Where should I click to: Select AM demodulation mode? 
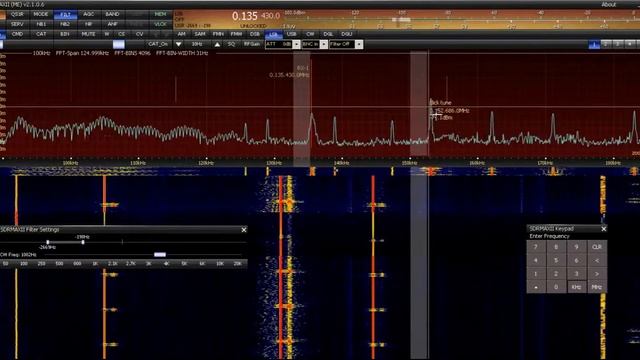[x=182, y=34]
